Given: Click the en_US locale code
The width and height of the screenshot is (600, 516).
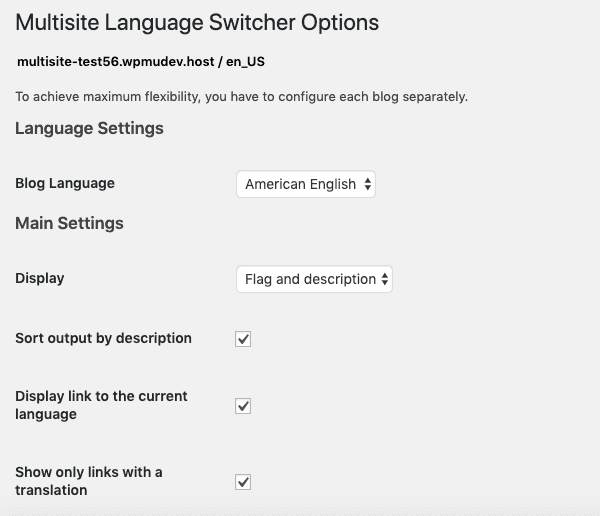Looking at the screenshot, I should point(245,62).
